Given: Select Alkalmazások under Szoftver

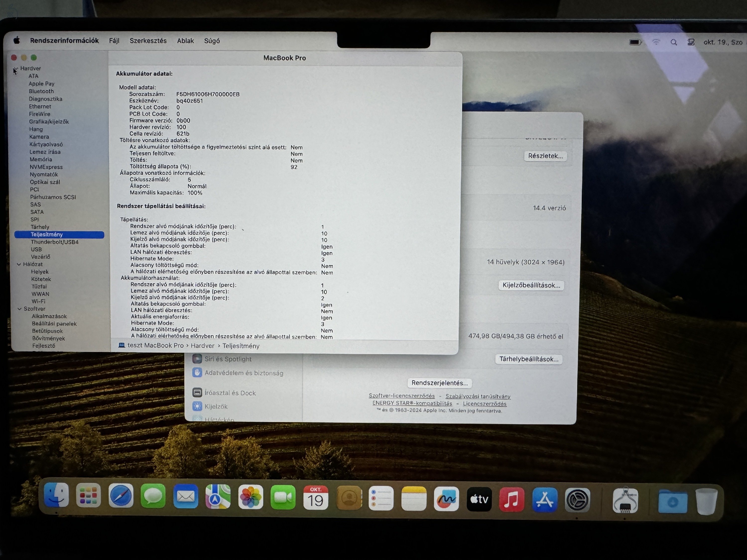Looking at the screenshot, I should 49,316.
